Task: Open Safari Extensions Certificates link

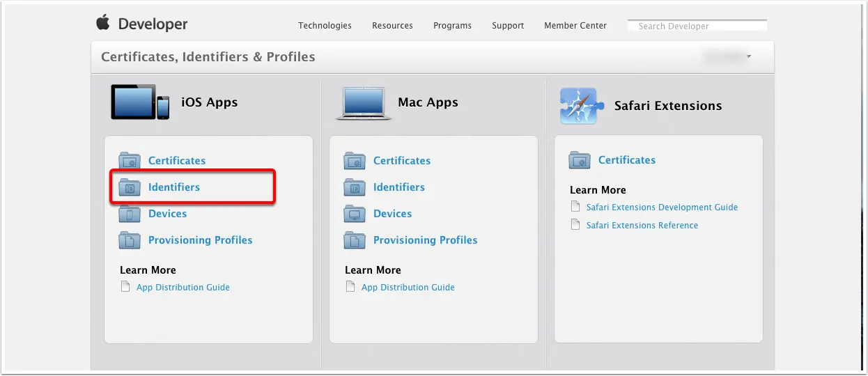Action: pyautogui.click(x=627, y=160)
